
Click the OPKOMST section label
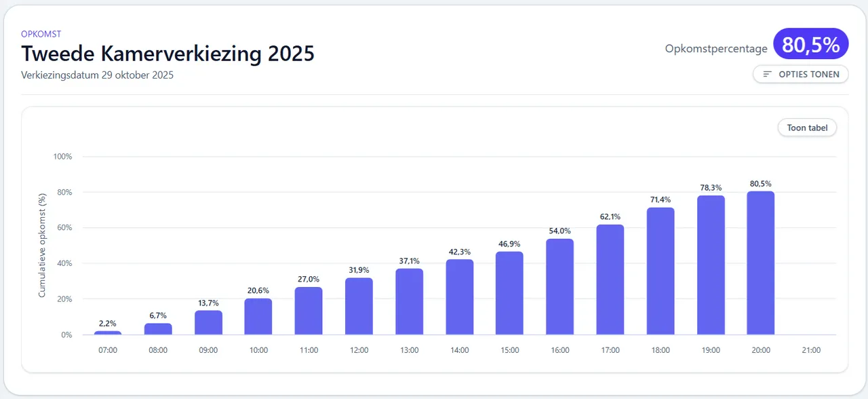click(x=41, y=34)
